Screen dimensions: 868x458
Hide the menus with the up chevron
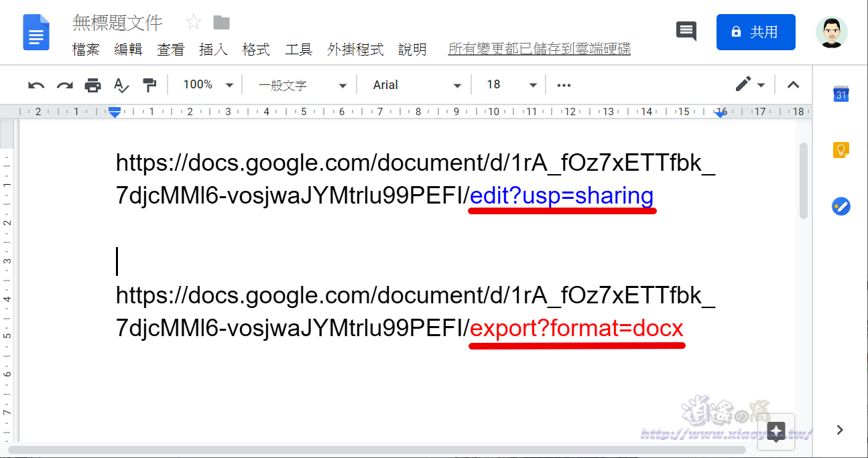pyautogui.click(x=793, y=85)
